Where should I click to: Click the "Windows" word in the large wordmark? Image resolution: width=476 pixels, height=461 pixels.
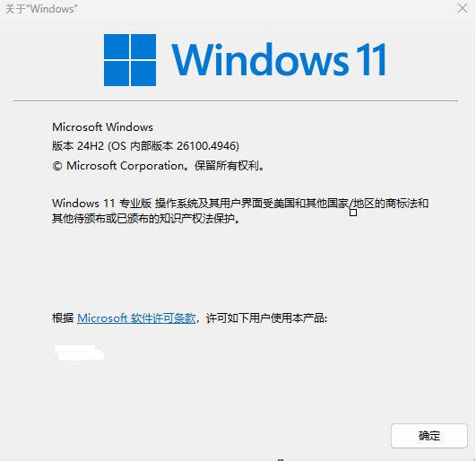(260, 59)
